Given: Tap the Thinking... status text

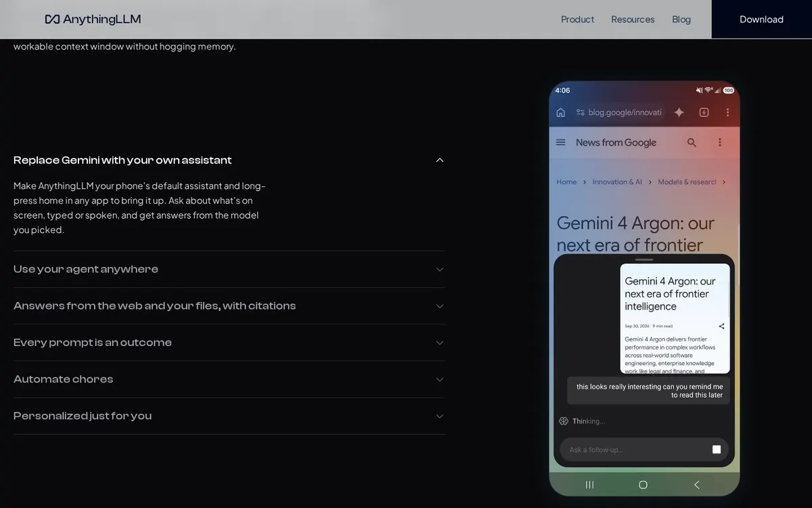Looking at the screenshot, I should tap(588, 421).
